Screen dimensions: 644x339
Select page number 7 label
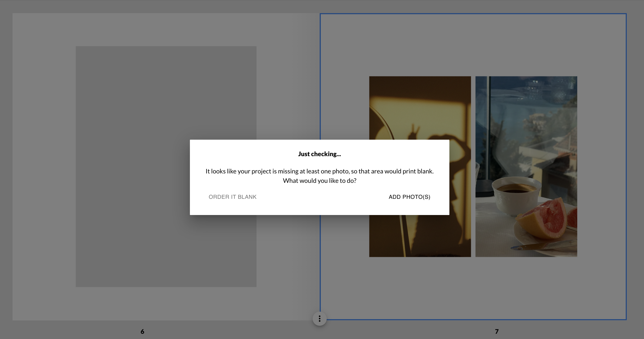tap(496, 331)
